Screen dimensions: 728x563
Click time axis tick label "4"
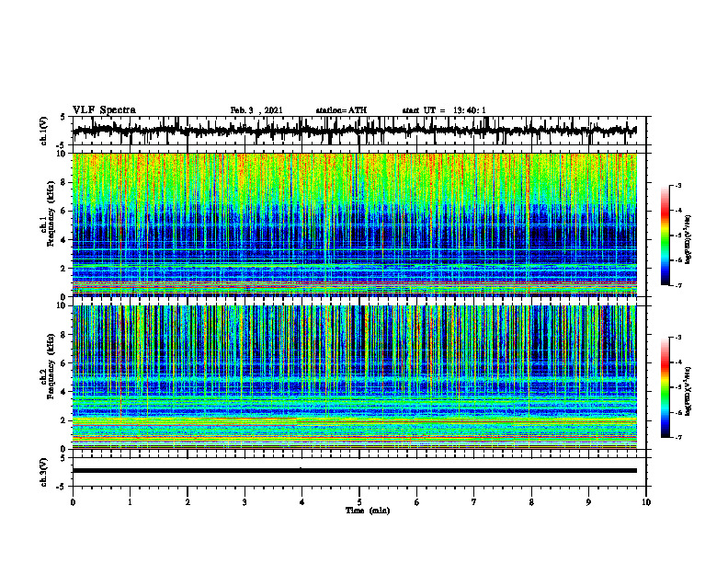(302, 502)
